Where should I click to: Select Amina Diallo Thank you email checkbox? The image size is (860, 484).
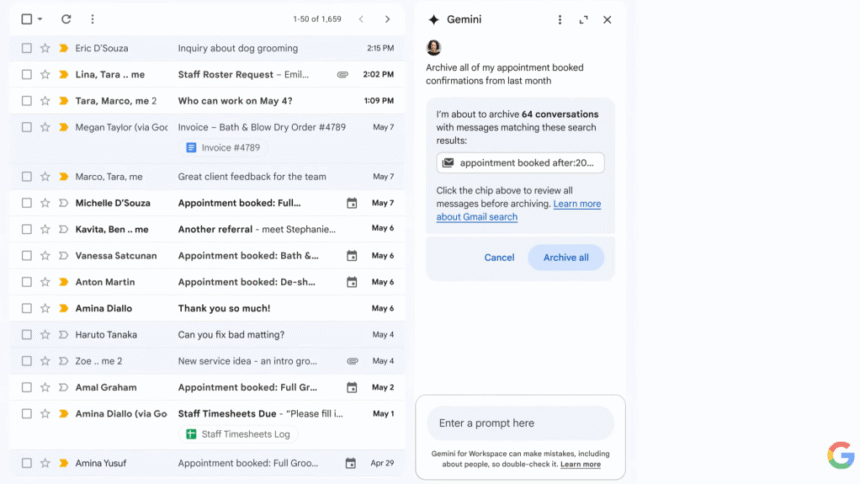click(x=26, y=308)
